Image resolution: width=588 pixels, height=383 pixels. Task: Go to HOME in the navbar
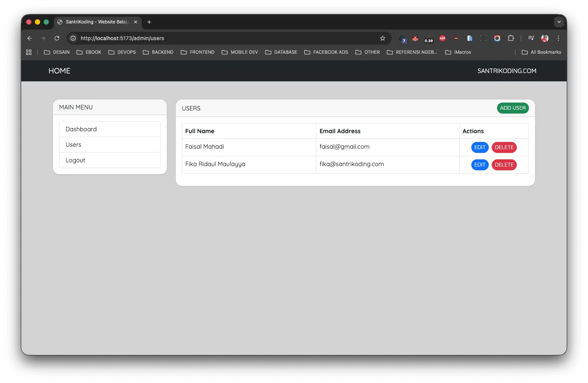pyautogui.click(x=59, y=71)
